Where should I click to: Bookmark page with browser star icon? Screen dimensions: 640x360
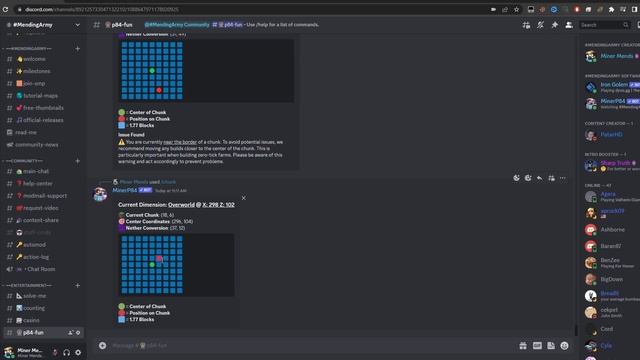[x=516, y=9]
